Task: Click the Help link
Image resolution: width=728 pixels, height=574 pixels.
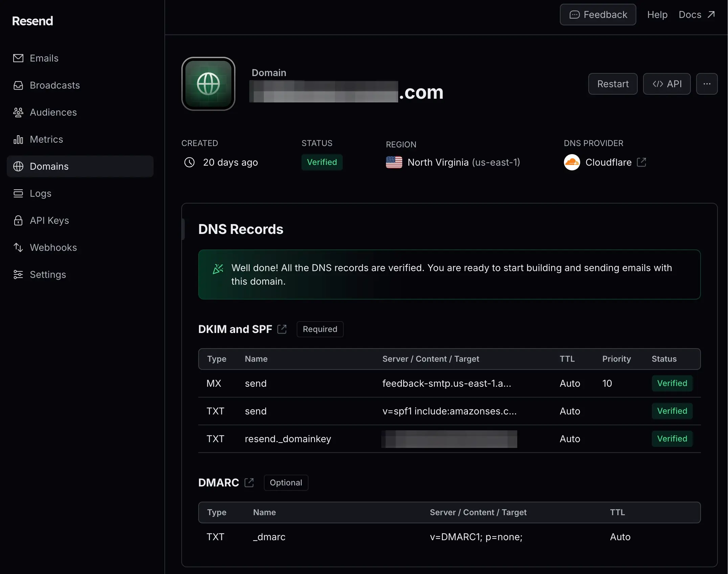Action: (657, 15)
